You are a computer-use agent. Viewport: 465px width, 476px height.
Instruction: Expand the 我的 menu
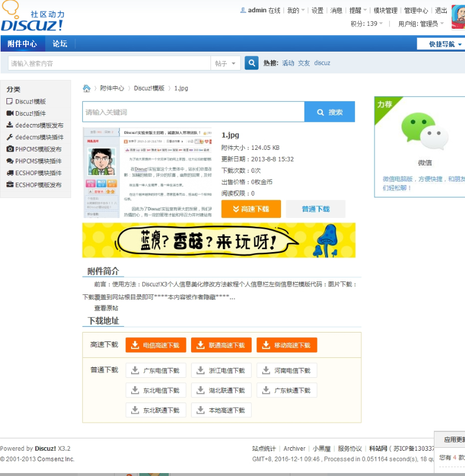click(296, 11)
